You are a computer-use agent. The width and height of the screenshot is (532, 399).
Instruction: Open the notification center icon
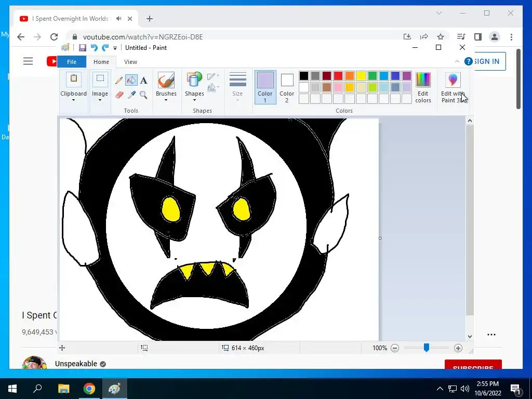[515, 389]
